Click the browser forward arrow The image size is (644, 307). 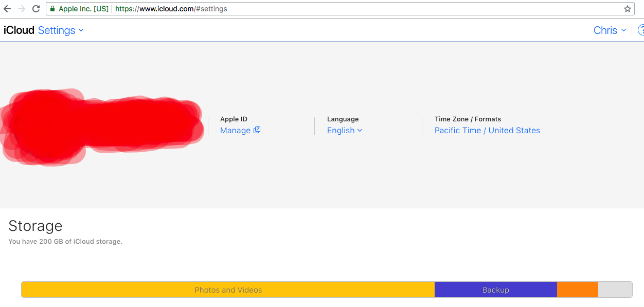22,9
